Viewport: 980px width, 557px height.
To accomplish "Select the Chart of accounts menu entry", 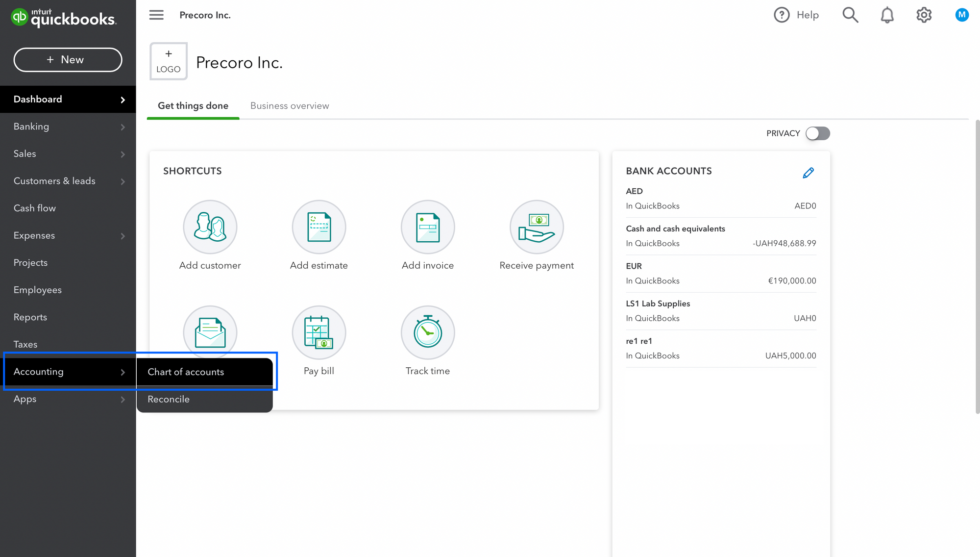I will coord(186,372).
